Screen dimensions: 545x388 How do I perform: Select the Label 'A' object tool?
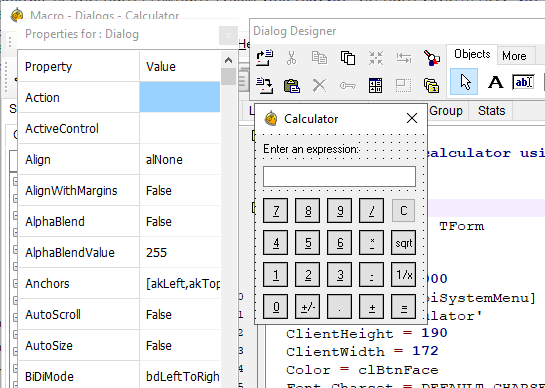495,82
